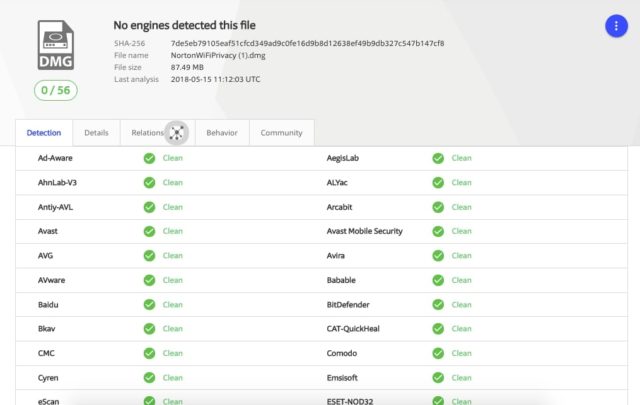This screenshot has height=405, width=640.
Task: Click the Avast Mobile Security engine name
Action: (x=364, y=231)
